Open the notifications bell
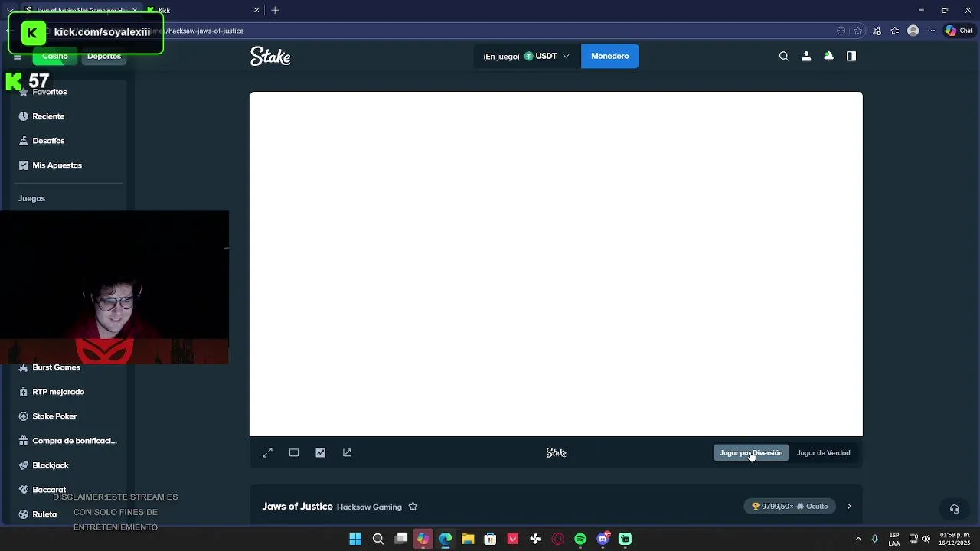 click(x=828, y=56)
